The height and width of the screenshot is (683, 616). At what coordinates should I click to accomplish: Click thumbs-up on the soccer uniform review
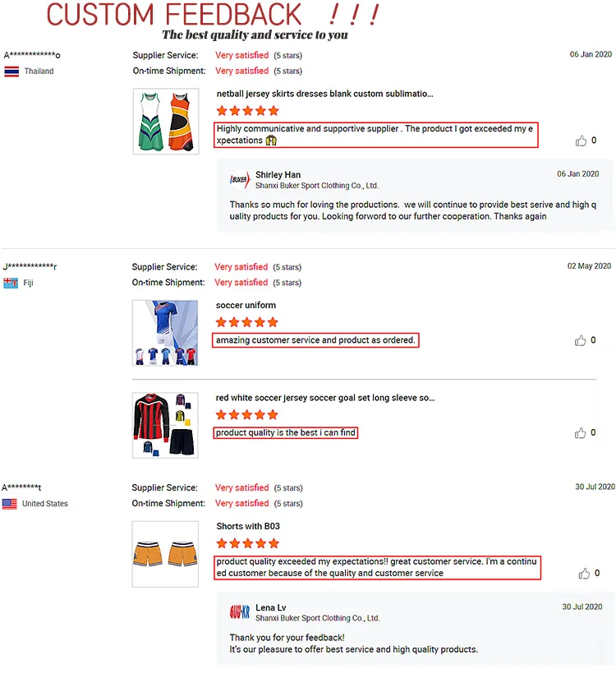pos(581,340)
